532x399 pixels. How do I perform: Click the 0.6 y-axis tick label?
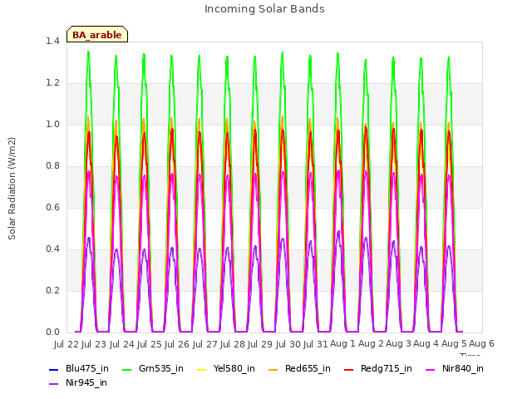tap(52, 208)
